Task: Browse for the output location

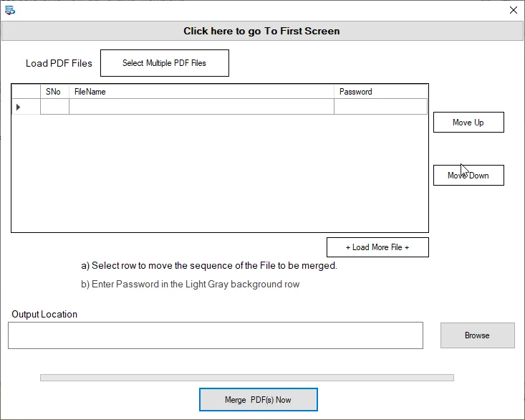Action: click(478, 335)
